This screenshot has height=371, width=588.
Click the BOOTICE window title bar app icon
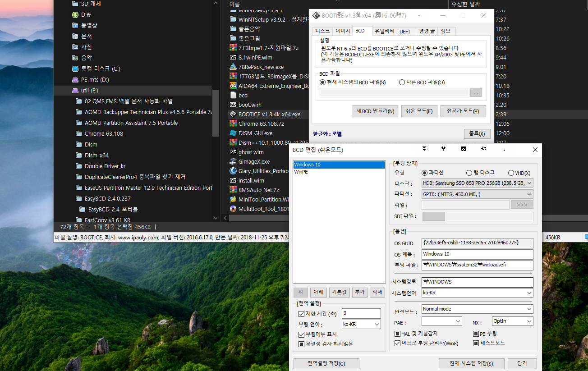[x=316, y=15]
